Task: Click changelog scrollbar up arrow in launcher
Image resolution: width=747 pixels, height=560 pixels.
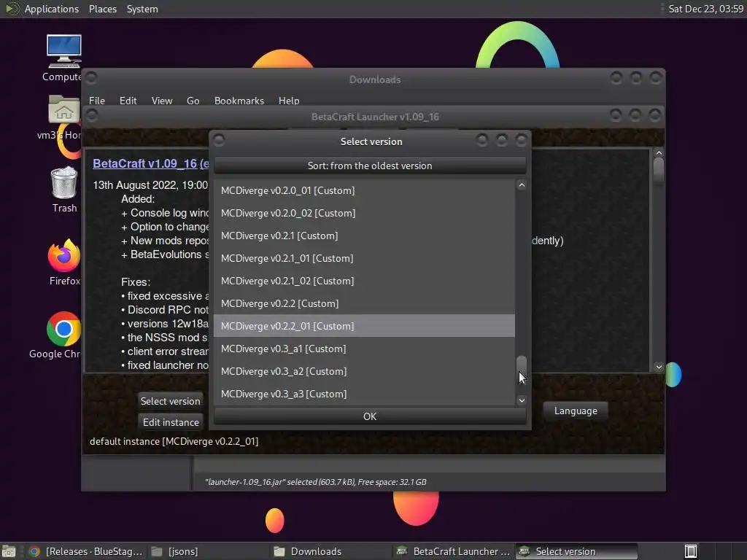Action: click(659, 153)
